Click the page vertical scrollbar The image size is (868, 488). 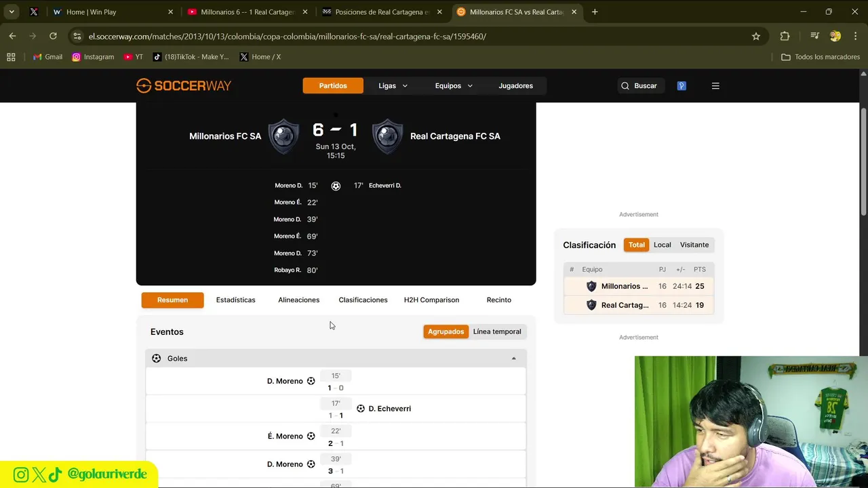(863, 163)
